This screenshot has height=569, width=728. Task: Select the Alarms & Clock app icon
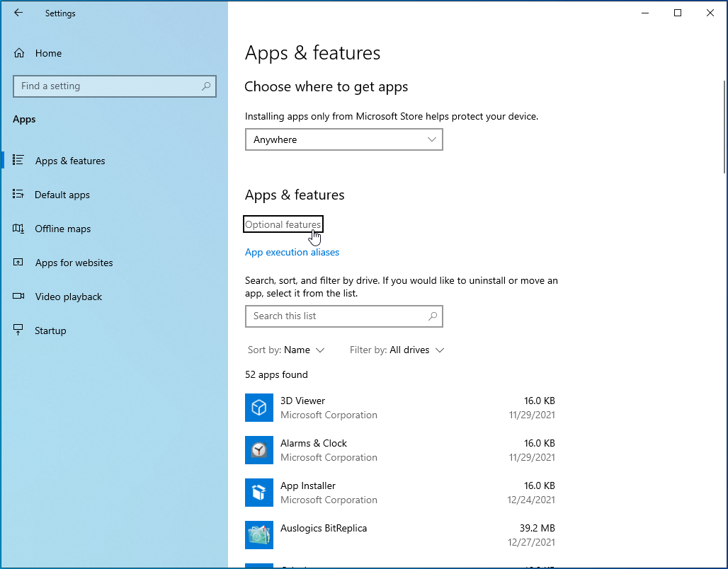point(259,450)
